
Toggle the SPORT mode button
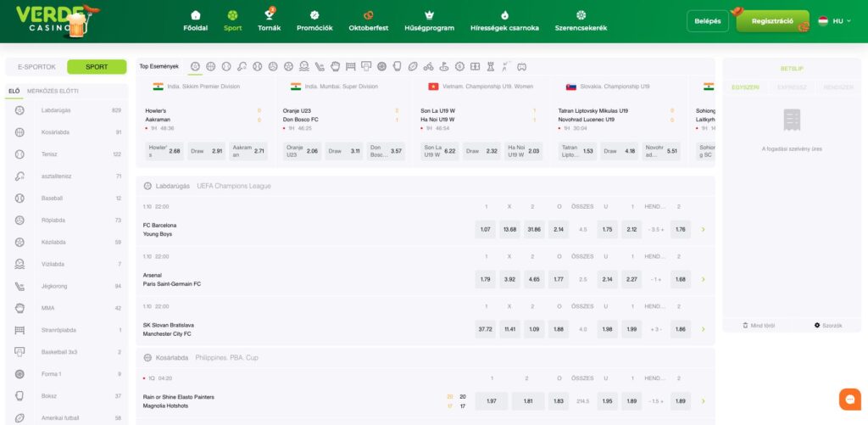tap(97, 67)
